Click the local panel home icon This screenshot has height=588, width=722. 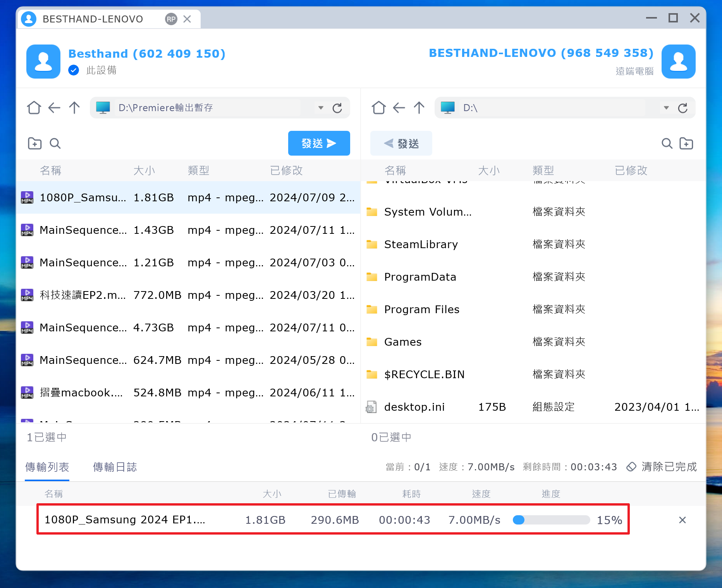coord(34,108)
